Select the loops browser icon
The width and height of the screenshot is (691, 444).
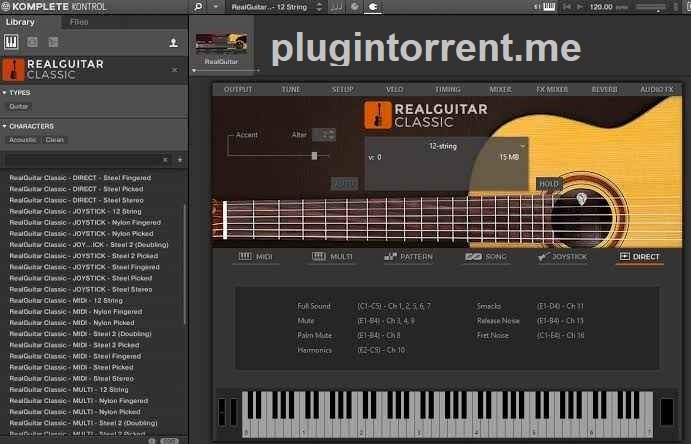click(x=32, y=42)
